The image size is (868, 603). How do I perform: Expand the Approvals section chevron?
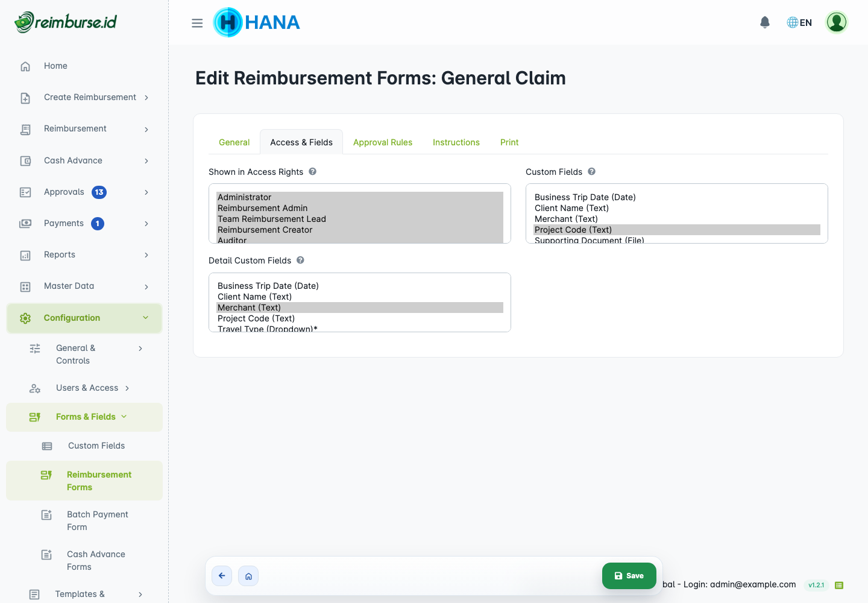pyautogui.click(x=146, y=192)
